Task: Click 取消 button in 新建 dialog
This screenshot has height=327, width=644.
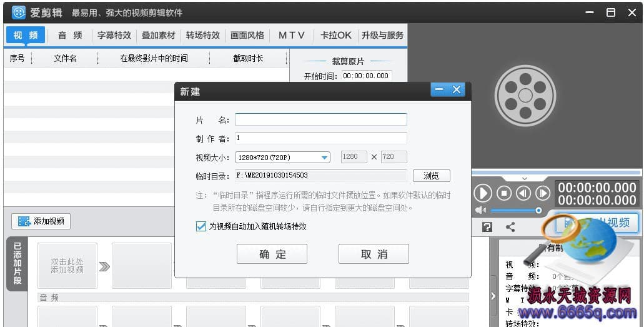Action: [x=374, y=254]
